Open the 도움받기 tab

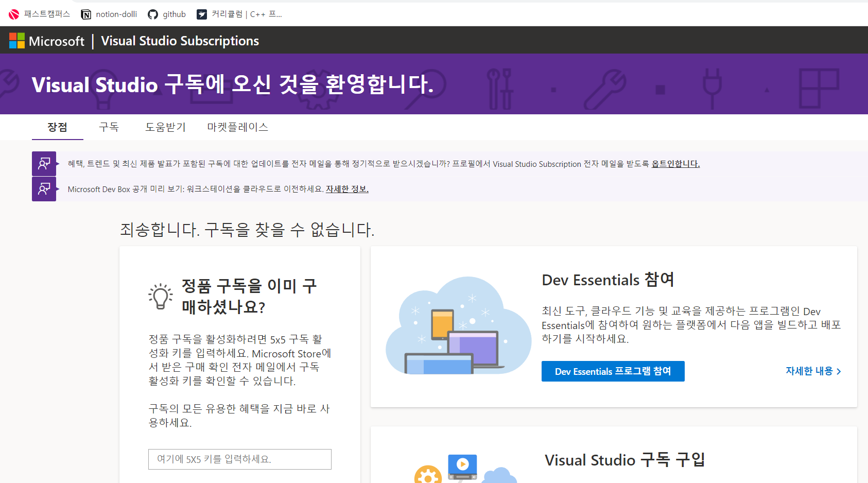click(165, 127)
